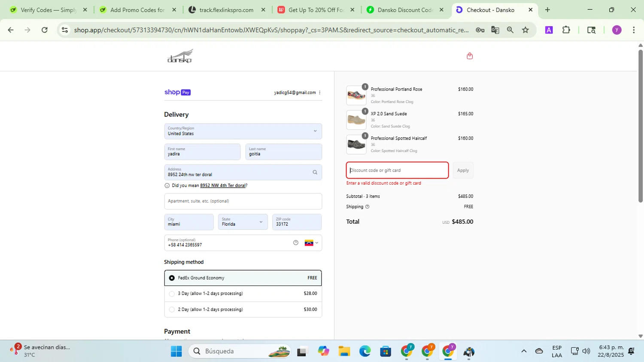Open the Chrome profile avatar
This screenshot has height=362, width=644.
(x=617, y=30)
